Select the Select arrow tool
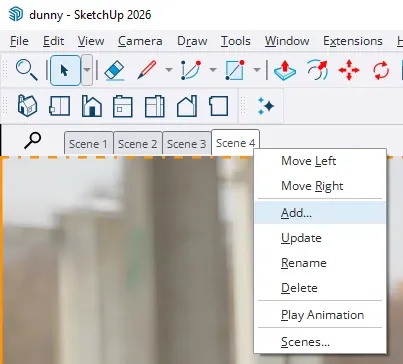Image resolution: width=403 pixels, height=364 pixels. (x=65, y=70)
